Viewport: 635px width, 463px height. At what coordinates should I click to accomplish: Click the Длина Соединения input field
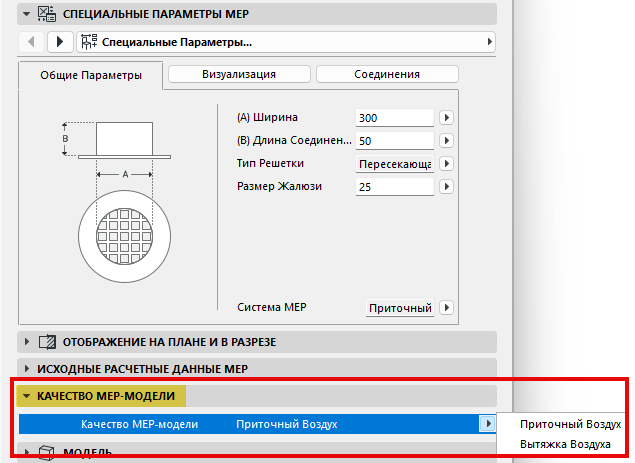coord(394,141)
